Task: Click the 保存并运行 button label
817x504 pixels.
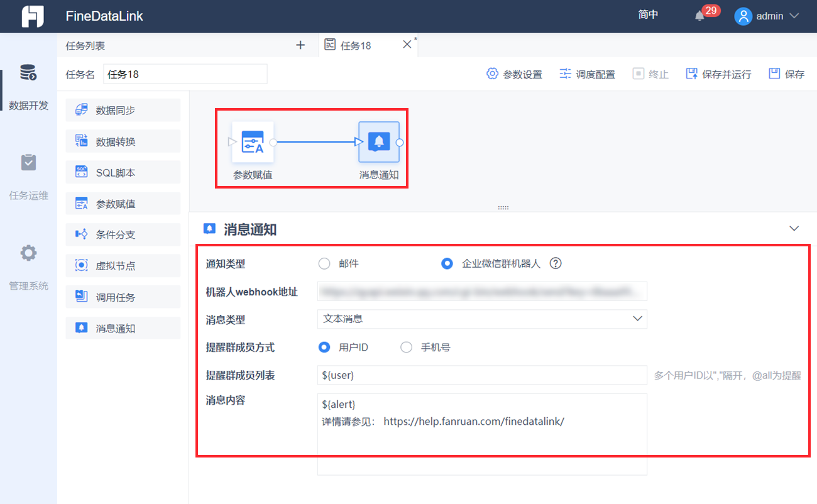Action: (x=727, y=74)
